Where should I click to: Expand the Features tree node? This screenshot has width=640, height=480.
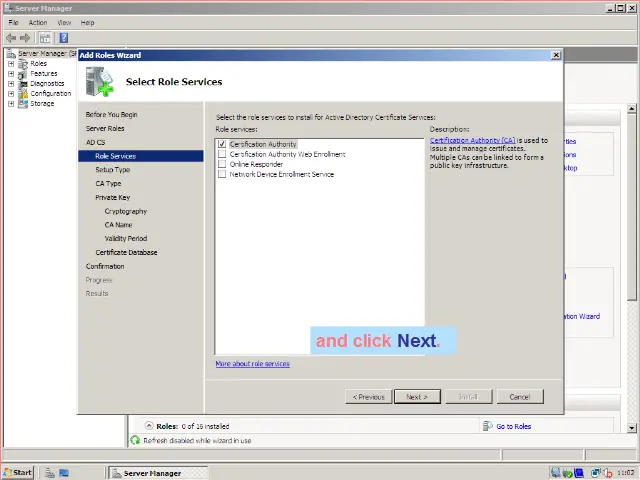coord(11,74)
